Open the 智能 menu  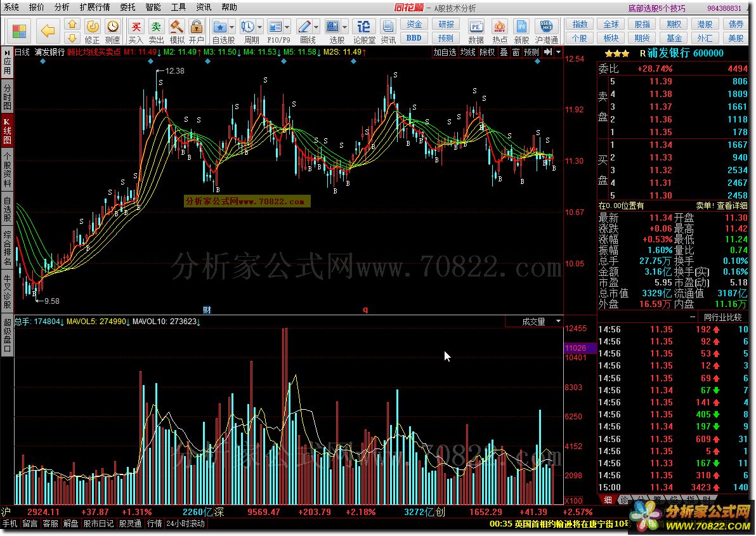coord(153,7)
